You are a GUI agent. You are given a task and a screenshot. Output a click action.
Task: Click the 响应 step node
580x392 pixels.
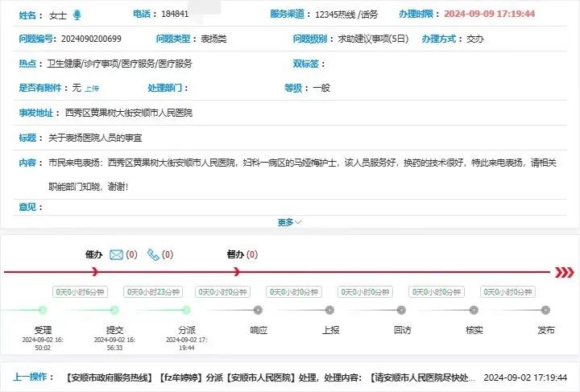[259, 310]
